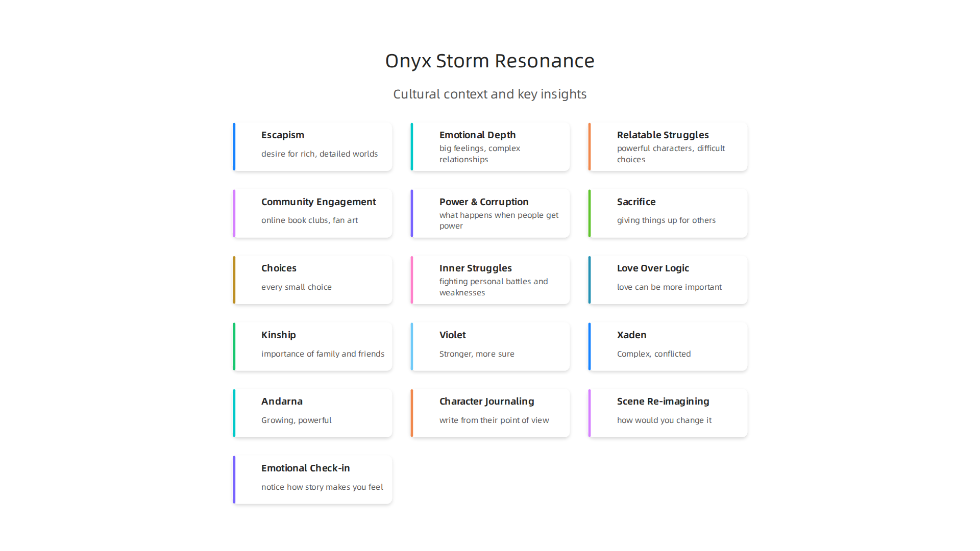The width and height of the screenshot is (980, 551).
Task: Select the 'Kinship' card heading
Action: point(279,335)
